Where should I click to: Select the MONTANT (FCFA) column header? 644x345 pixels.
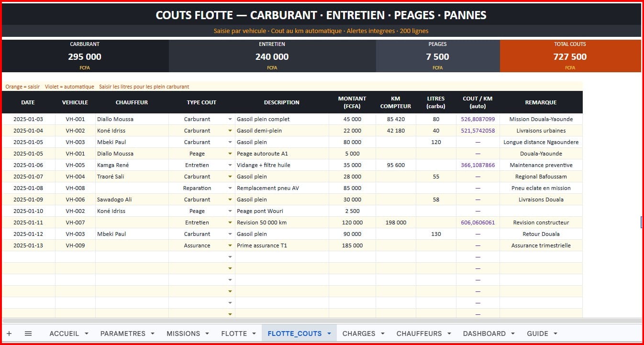coord(352,102)
